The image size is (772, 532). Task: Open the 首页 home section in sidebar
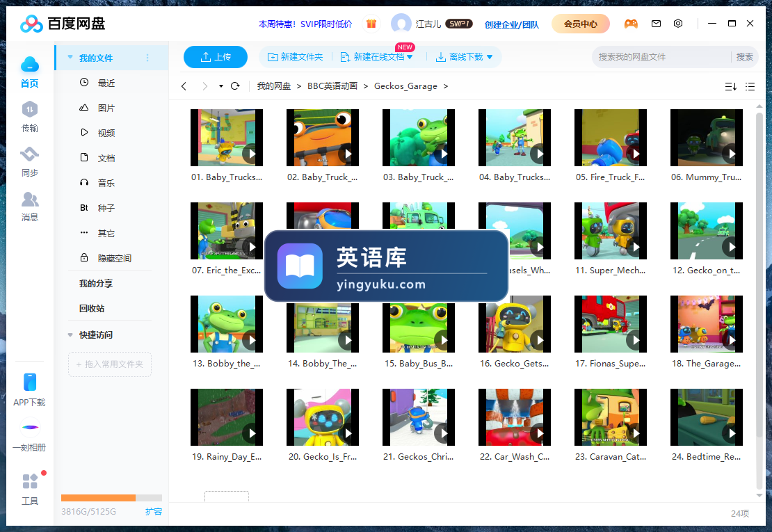coord(29,72)
